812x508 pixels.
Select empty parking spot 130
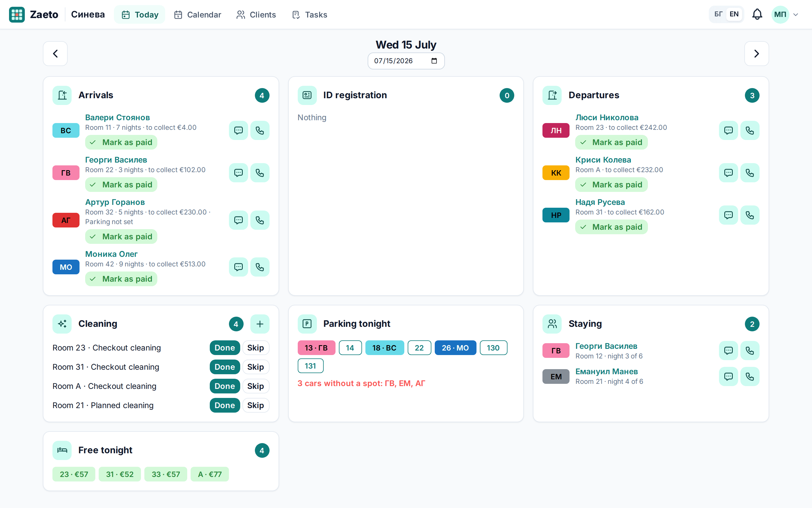tap(493, 348)
